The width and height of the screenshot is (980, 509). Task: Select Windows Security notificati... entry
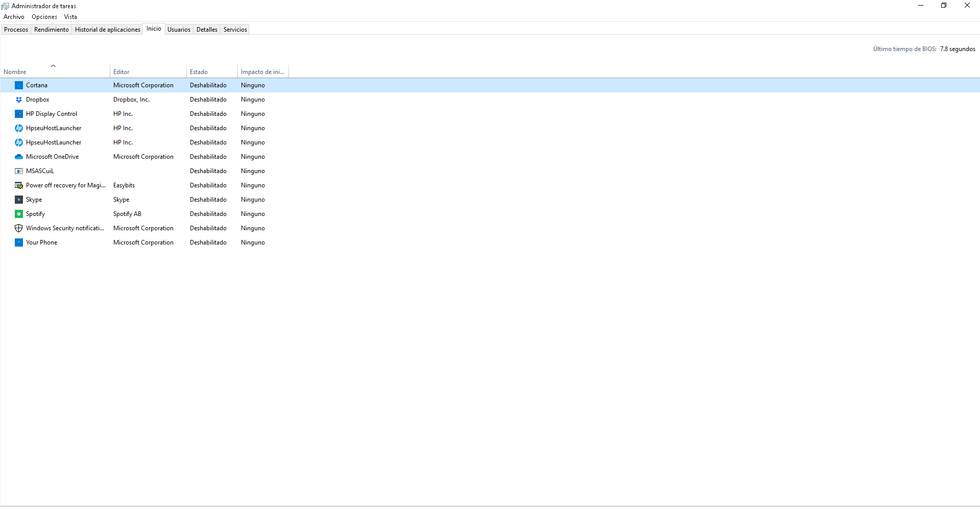tap(65, 228)
